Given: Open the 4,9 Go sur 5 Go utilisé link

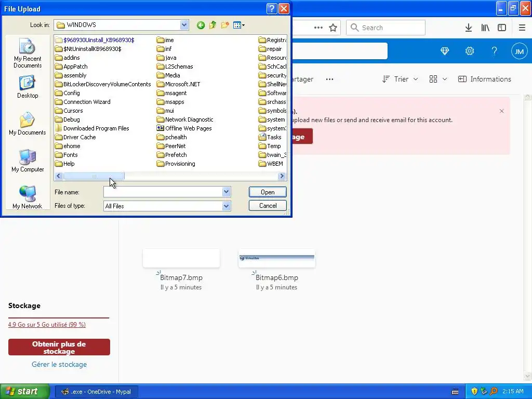Looking at the screenshot, I should [x=47, y=325].
